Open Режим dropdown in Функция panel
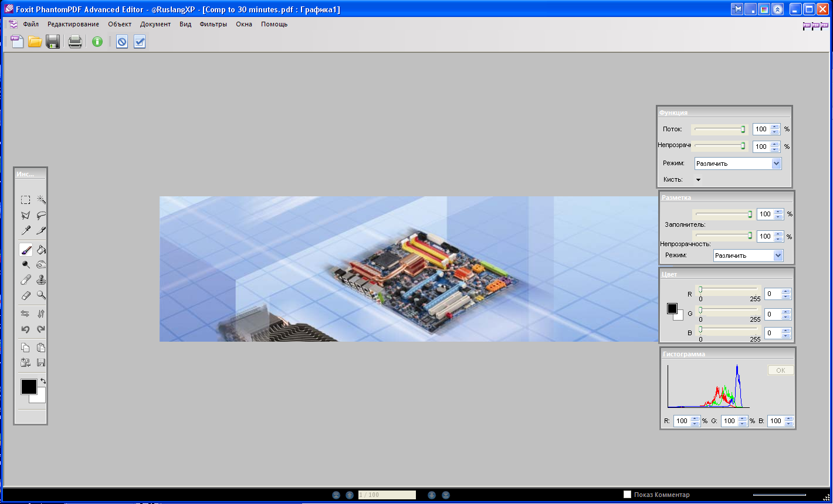 click(x=776, y=164)
